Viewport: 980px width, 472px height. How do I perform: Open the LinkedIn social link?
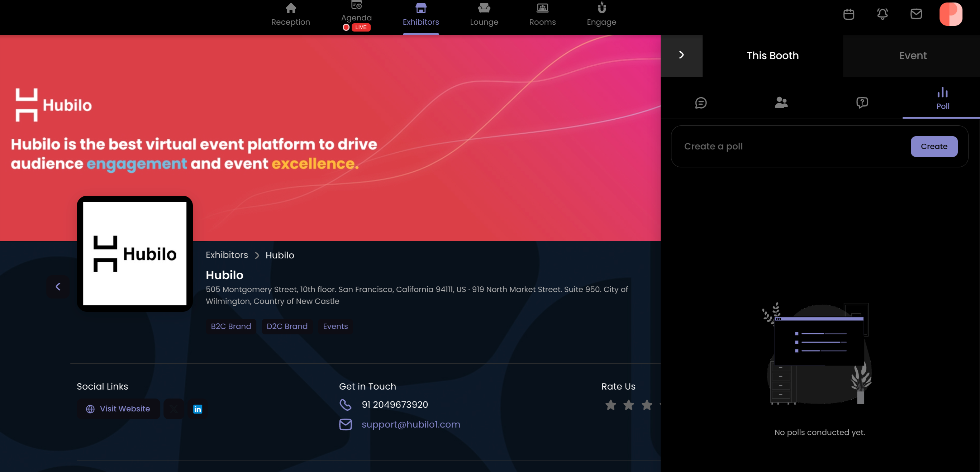(198, 409)
